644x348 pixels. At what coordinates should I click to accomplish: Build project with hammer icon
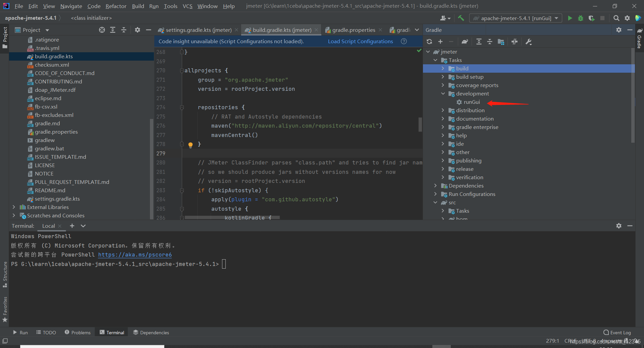pos(461,18)
